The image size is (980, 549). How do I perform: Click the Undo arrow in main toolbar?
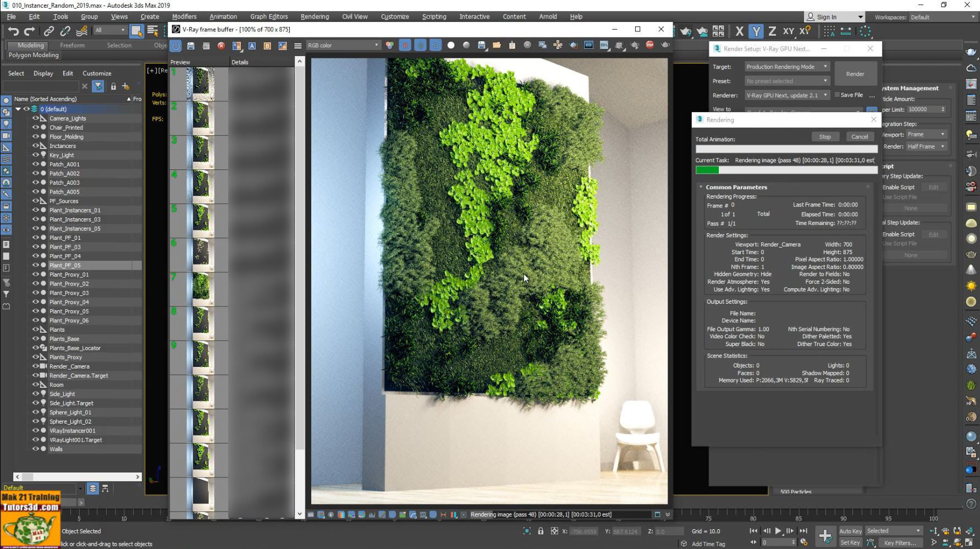coord(13,31)
